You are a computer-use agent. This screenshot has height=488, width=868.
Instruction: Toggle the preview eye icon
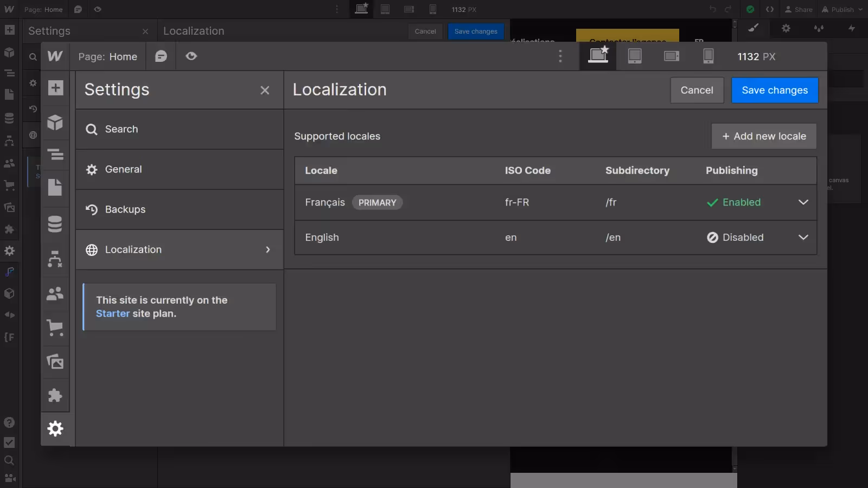[x=191, y=56]
